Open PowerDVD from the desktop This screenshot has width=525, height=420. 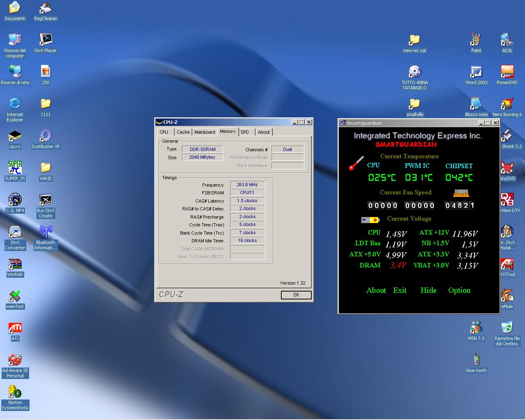pyautogui.click(x=507, y=75)
